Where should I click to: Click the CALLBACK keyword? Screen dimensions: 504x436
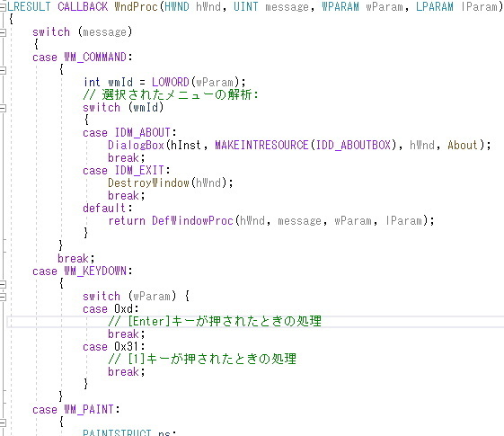(83, 7)
